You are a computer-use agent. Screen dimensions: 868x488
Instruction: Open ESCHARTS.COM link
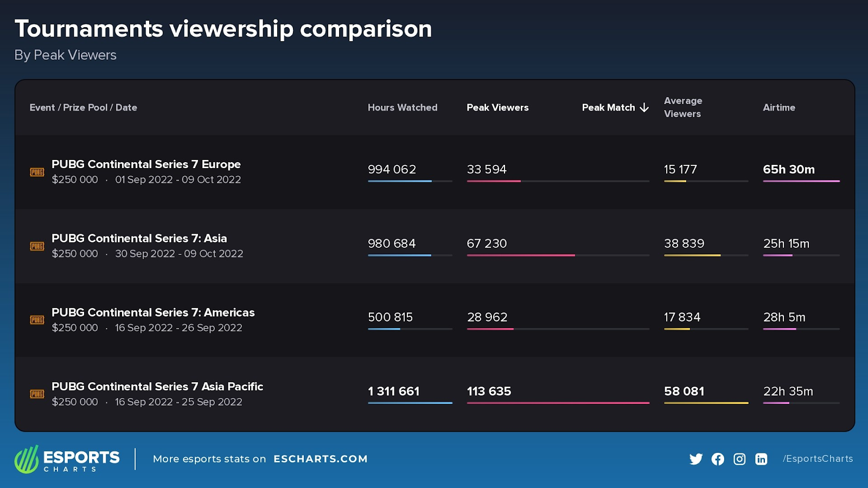tap(321, 459)
